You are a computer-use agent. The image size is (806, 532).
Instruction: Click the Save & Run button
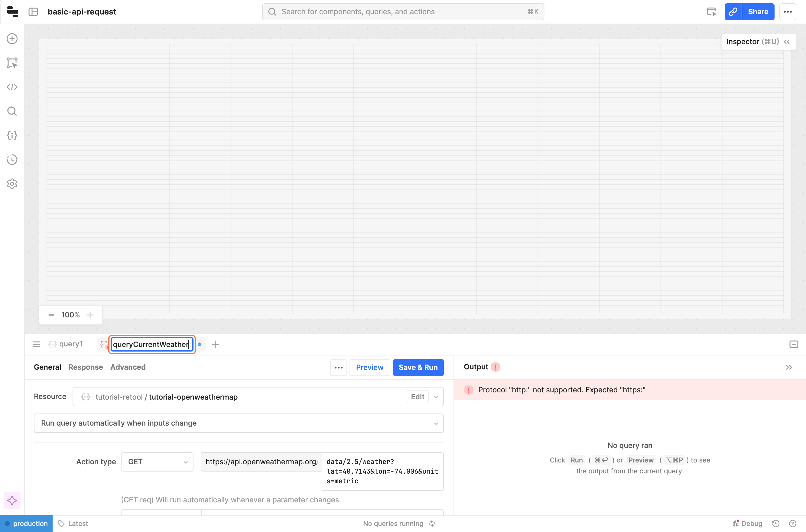click(418, 368)
